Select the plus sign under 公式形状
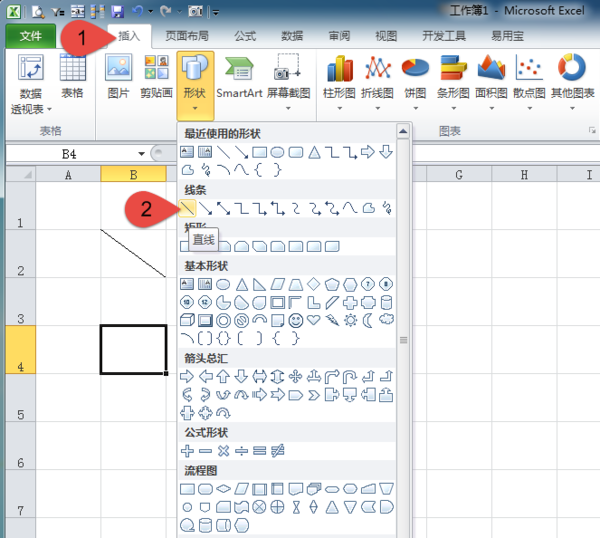This screenshot has height=538, width=600. [187, 451]
